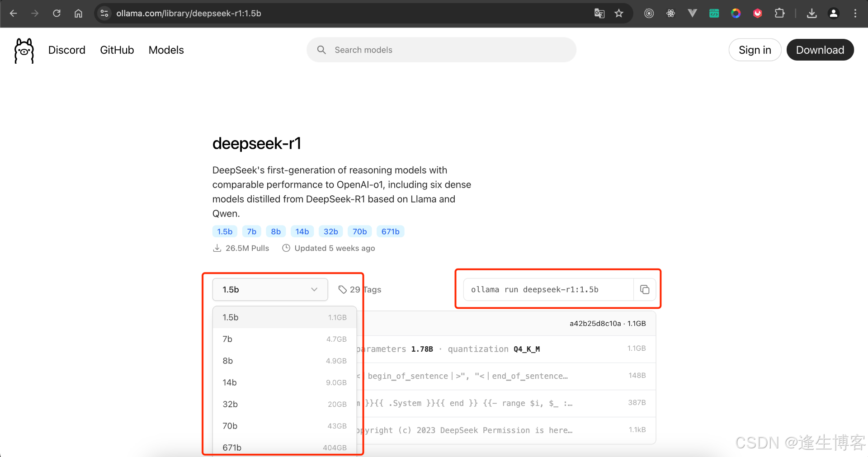Click the green code extension icon
The image size is (868, 457).
pyautogui.click(x=714, y=14)
